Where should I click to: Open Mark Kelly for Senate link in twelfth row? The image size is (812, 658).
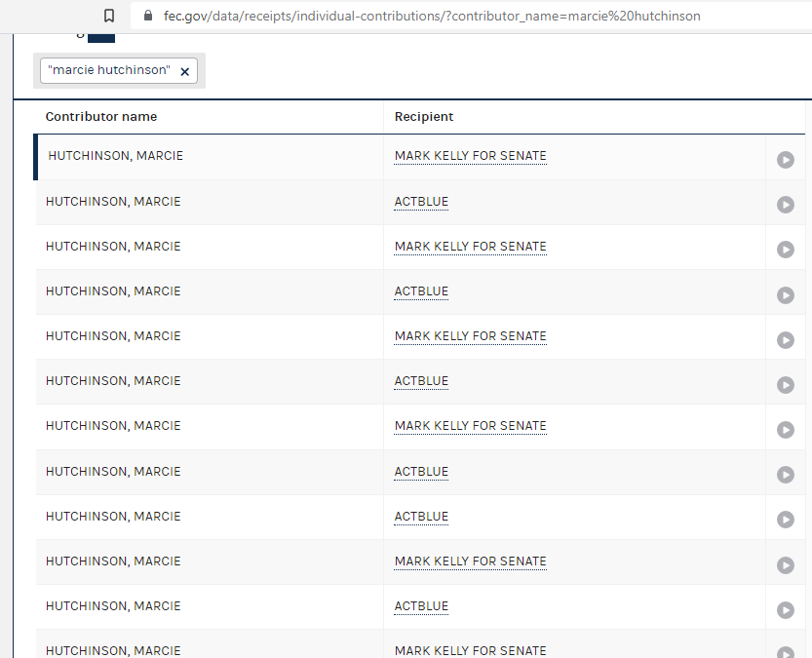[470, 651]
